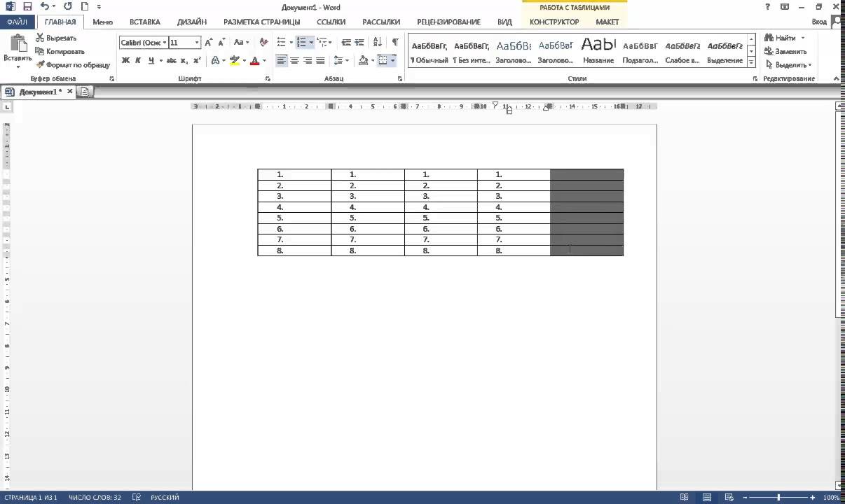Viewport: 845px width, 504px height.
Task: Toggle bold (Ж) formatting
Action: tap(125, 61)
